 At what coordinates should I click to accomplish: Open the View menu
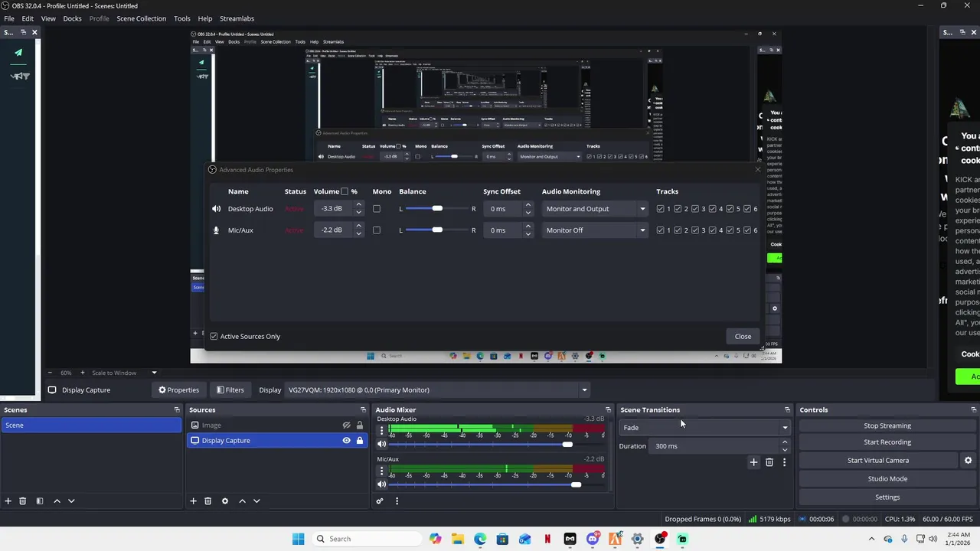(48, 18)
